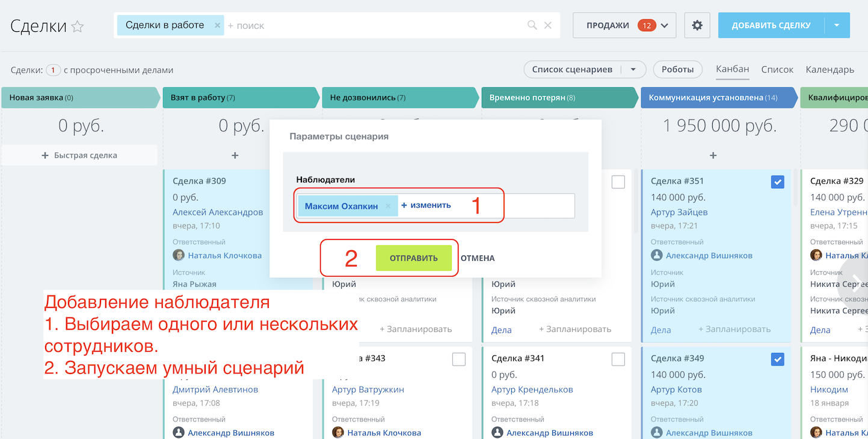Open contact Дмитрий Алевтинов
The height and width of the screenshot is (439, 868).
[x=217, y=390]
